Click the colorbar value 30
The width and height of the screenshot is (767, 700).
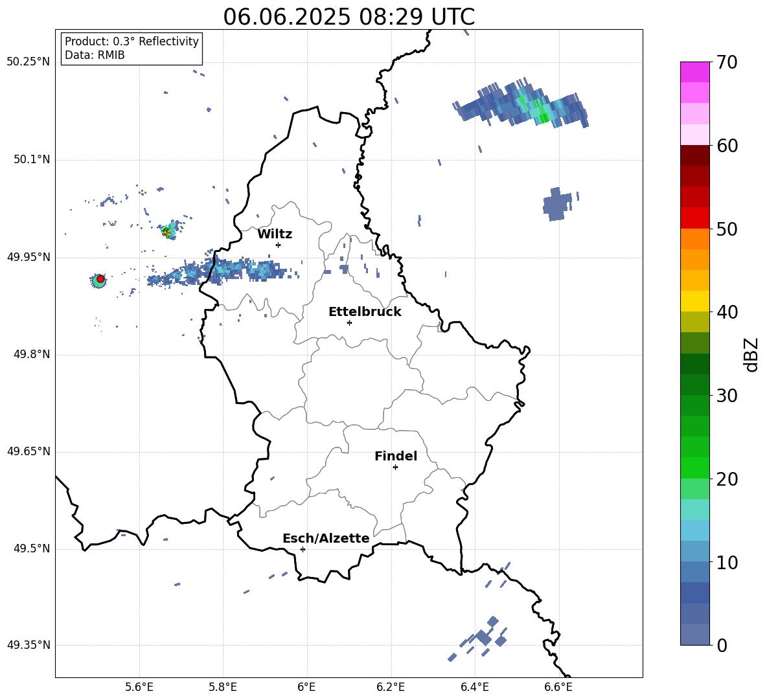click(727, 396)
